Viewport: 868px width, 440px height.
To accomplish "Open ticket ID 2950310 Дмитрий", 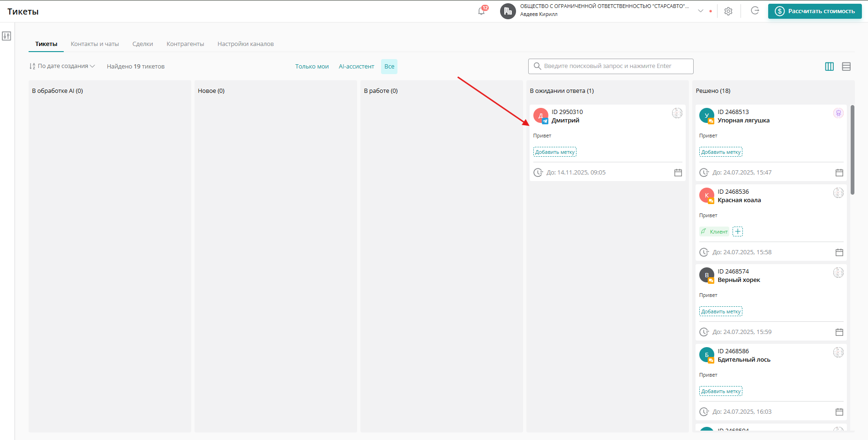I will click(x=607, y=143).
